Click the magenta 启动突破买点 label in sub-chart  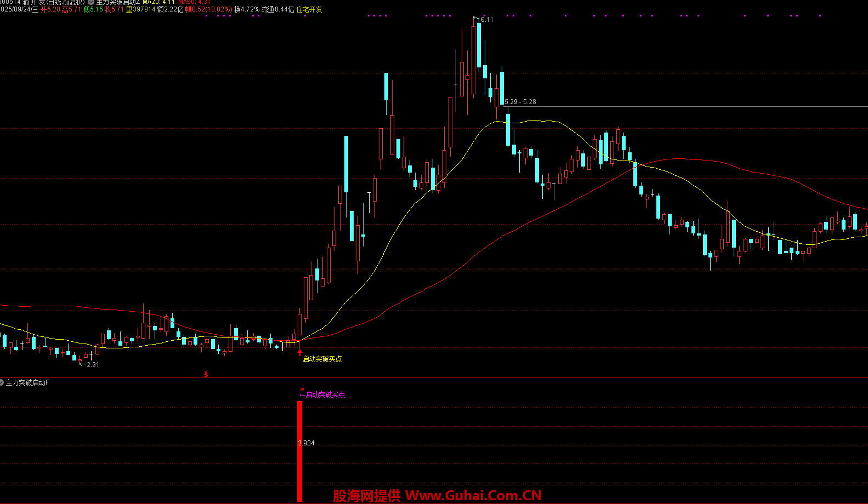click(325, 394)
